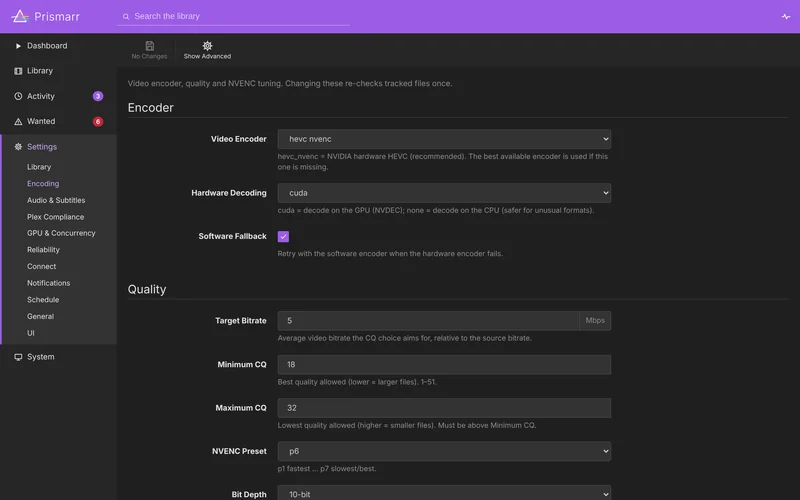Click the purple Activity count badge

click(98, 96)
